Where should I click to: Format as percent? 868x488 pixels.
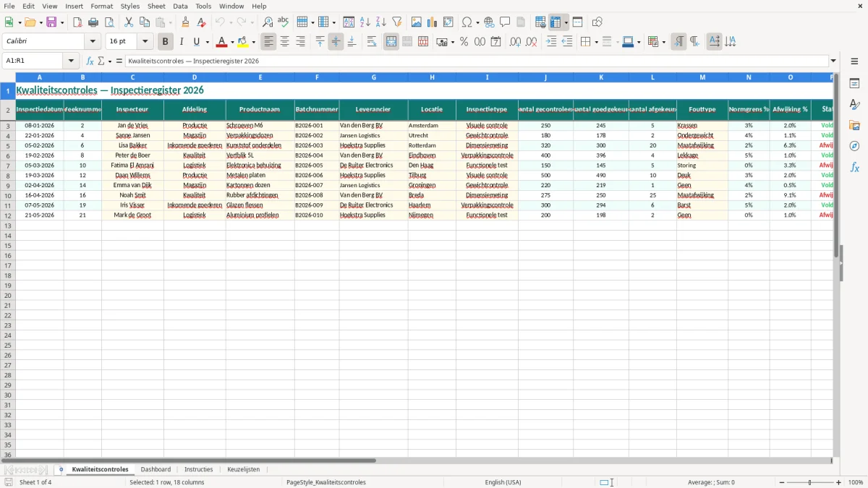click(x=464, y=42)
